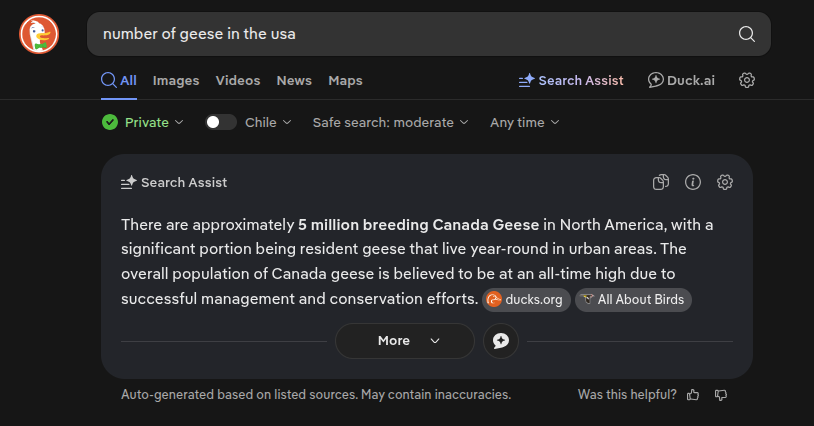
Task: Click the thumbs down feedback icon
Action: pos(721,395)
